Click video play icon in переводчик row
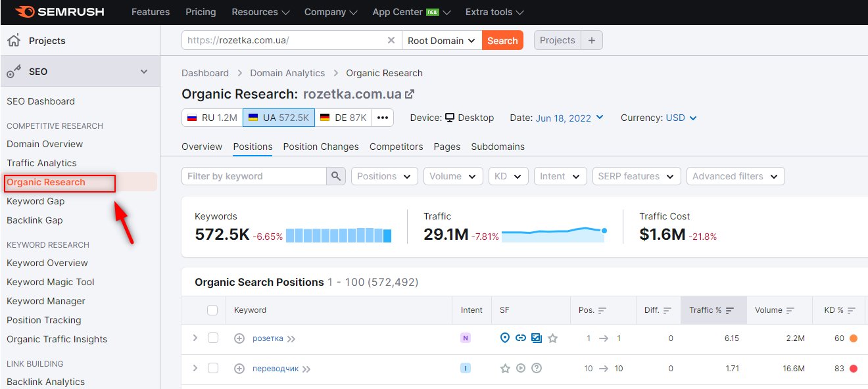Screen dimensions: 868x389 (521, 368)
